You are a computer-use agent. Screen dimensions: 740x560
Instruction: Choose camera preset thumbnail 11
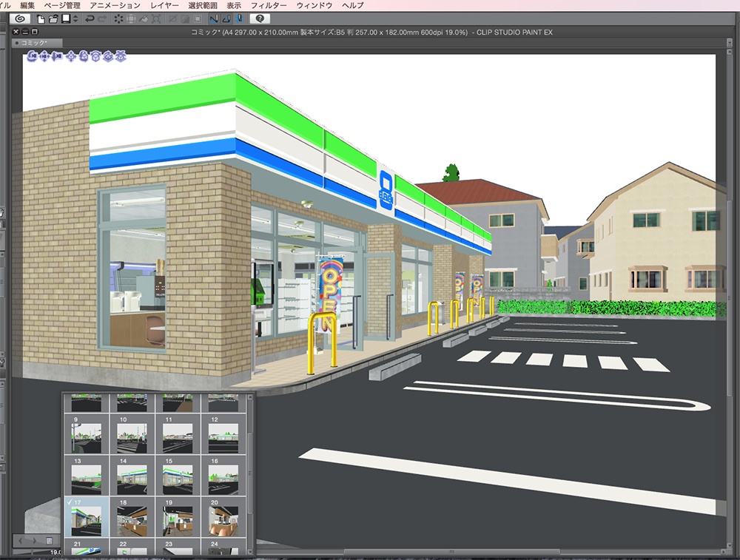[178, 434]
